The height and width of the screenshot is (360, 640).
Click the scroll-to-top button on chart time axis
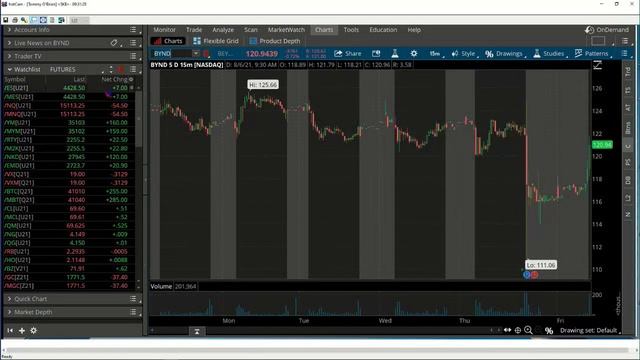(197, 331)
